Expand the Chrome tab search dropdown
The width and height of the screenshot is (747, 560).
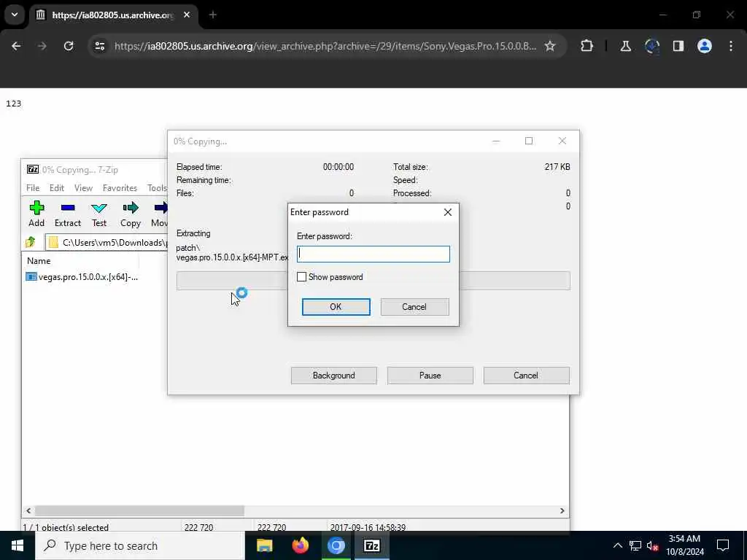[15, 15]
